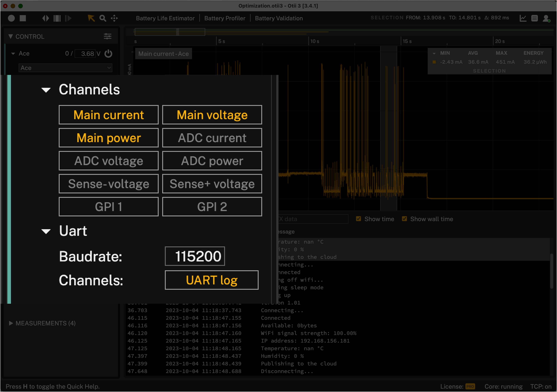Screen dimensions: 557x392
Task: Click the Main current legend color square
Action: [x=435, y=62]
